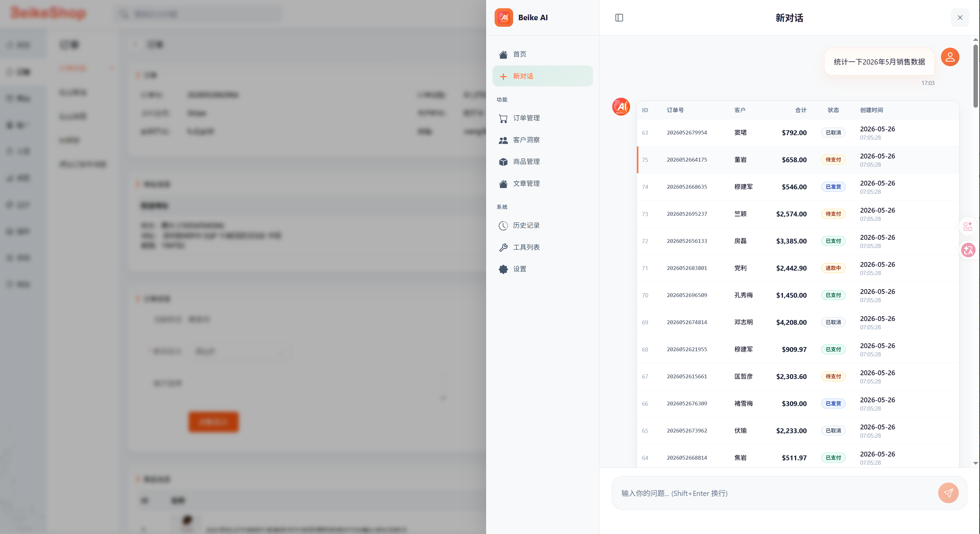The width and height of the screenshot is (980, 534).
Task: Click order number 2026052668635
Action: click(687, 187)
